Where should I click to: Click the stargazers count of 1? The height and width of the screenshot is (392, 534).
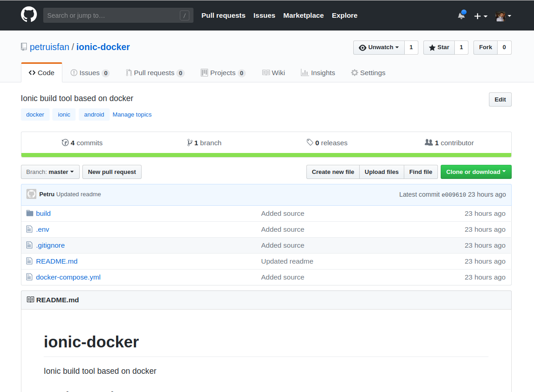click(461, 47)
